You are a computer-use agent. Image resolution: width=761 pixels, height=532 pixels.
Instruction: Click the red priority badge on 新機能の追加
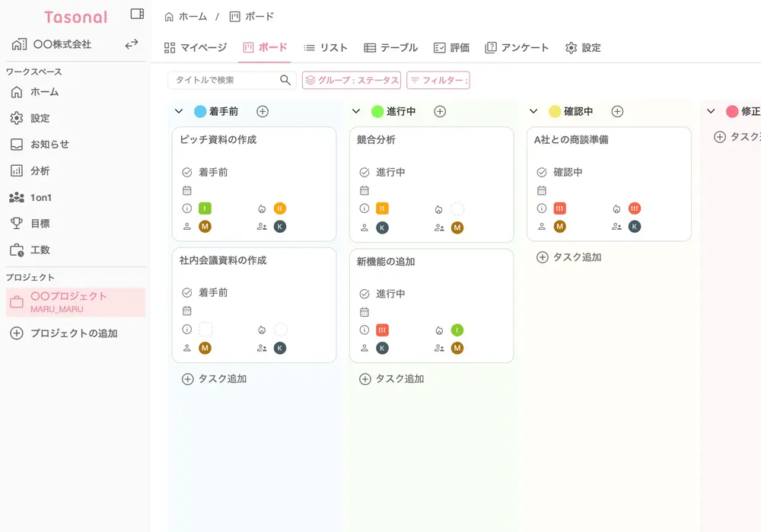click(383, 330)
